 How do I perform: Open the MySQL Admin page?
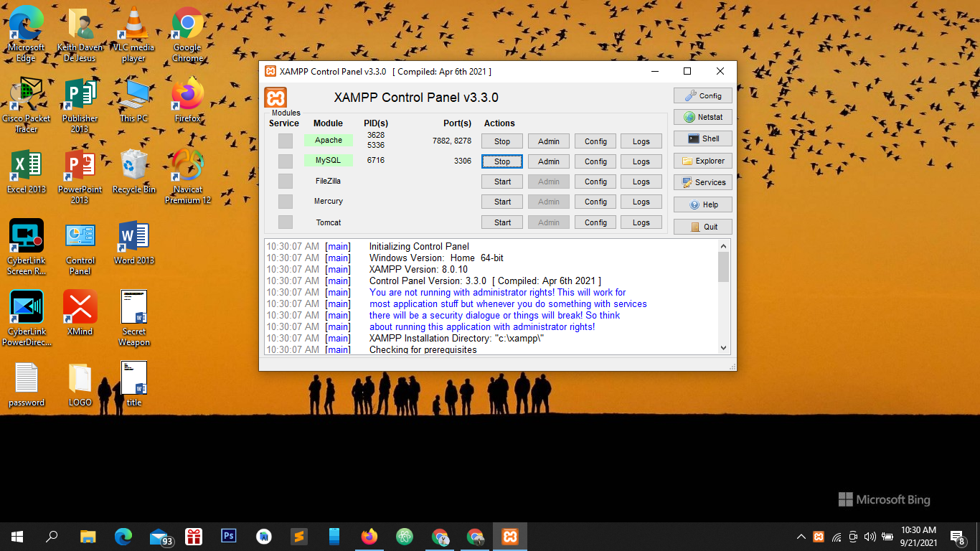pyautogui.click(x=549, y=161)
